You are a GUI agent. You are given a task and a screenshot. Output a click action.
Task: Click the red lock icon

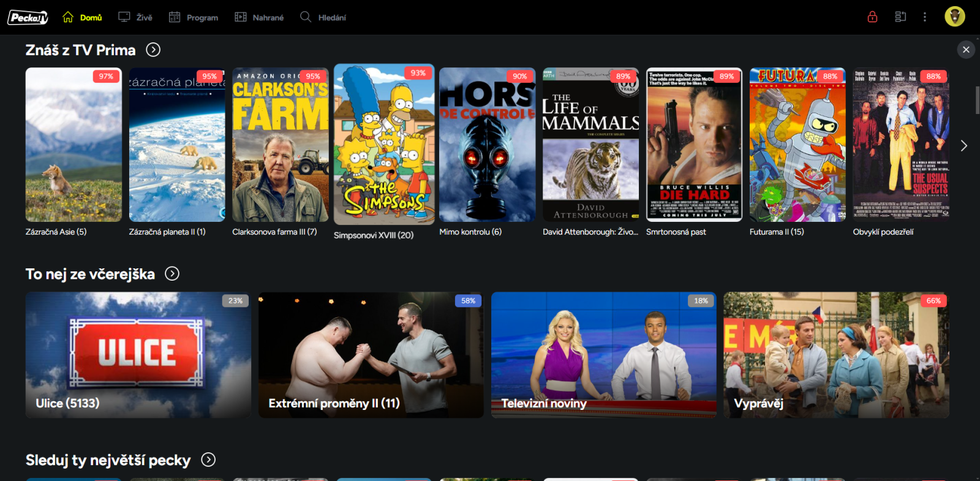point(873,17)
